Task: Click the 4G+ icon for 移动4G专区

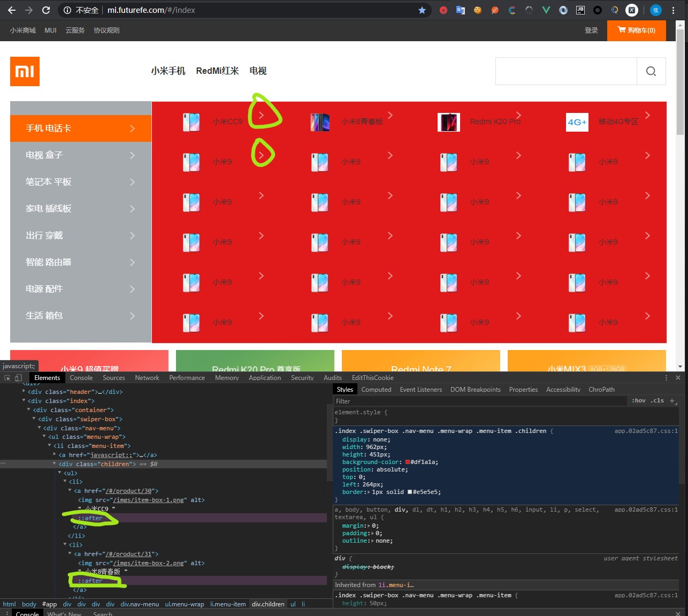Action: (x=577, y=122)
